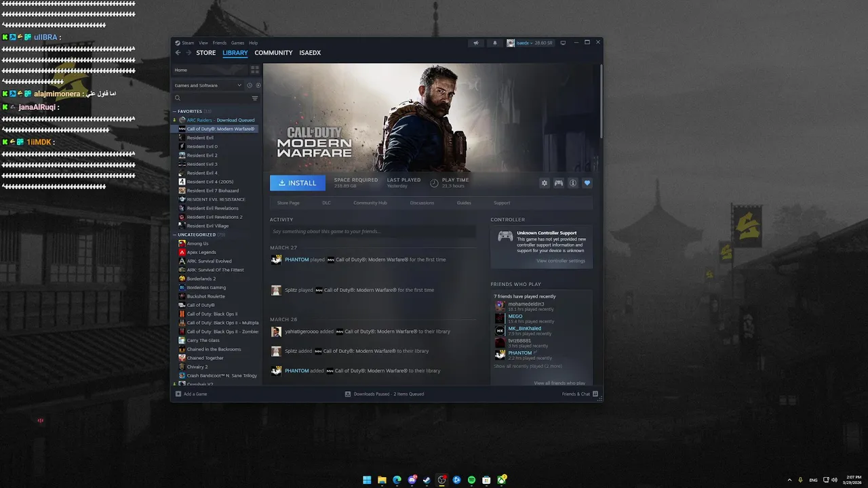Click the library Home button
Screen dimensions: 868x488
click(210, 70)
